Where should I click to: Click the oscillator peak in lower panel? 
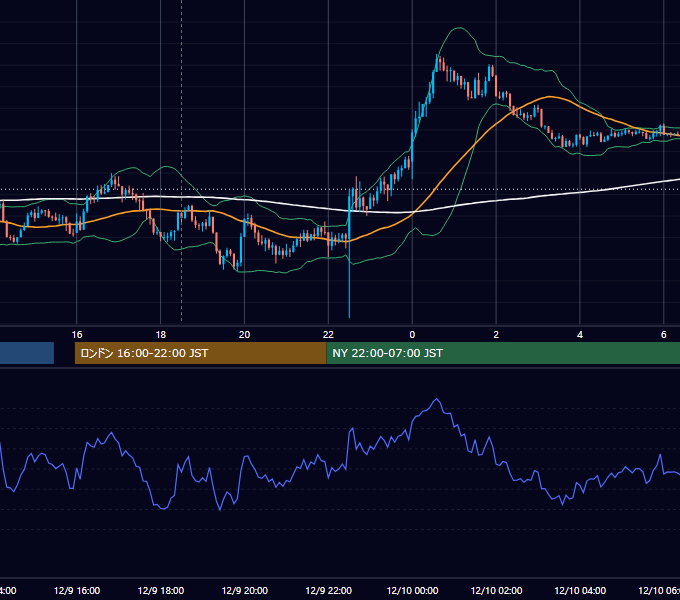click(x=436, y=399)
